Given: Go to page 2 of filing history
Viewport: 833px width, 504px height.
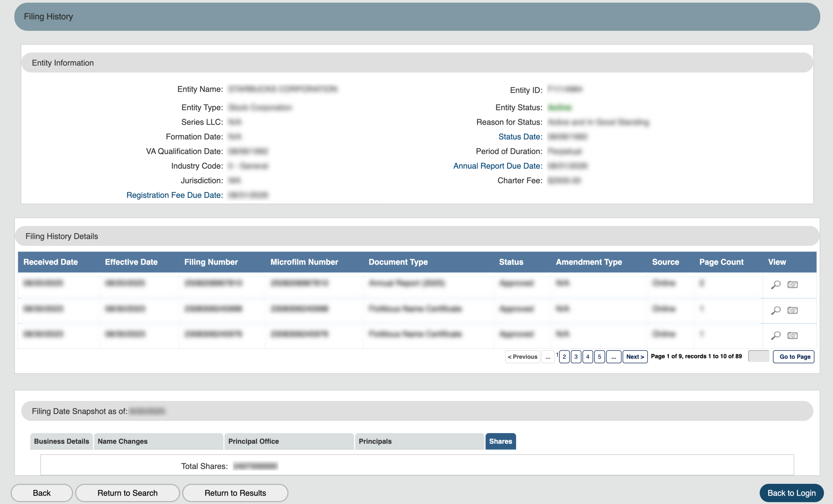Looking at the screenshot, I should click(x=564, y=357).
